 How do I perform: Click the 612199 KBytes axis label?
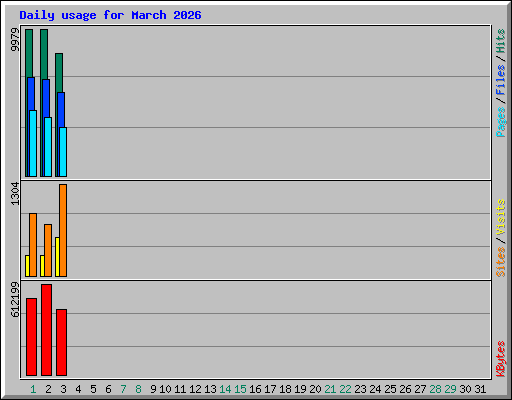(x=15, y=299)
